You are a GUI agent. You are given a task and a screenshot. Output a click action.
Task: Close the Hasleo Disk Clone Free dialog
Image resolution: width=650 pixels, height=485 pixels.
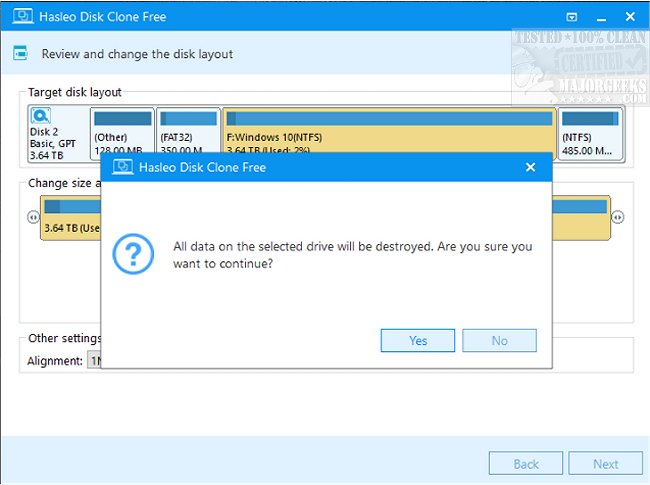point(530,167)
